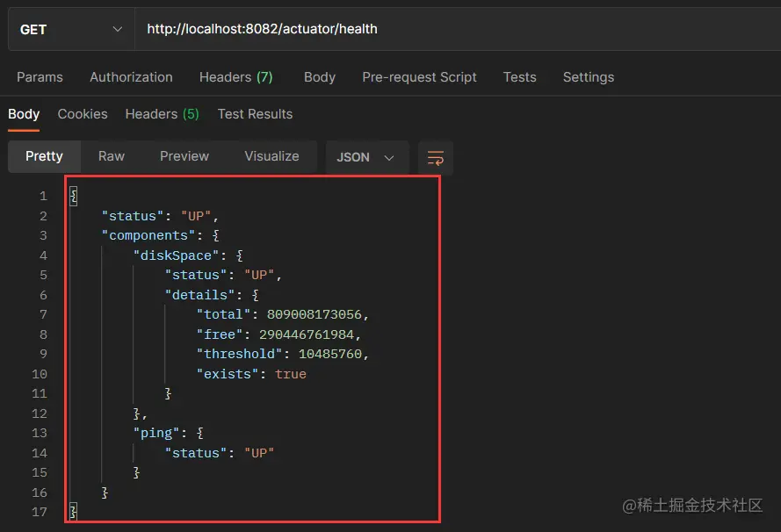Select the response Body tab

24,114
